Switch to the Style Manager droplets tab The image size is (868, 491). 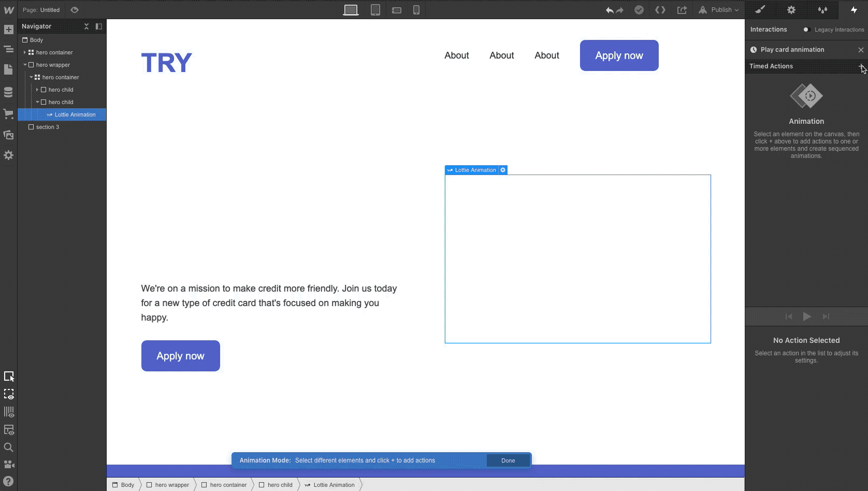pos(822,9)
